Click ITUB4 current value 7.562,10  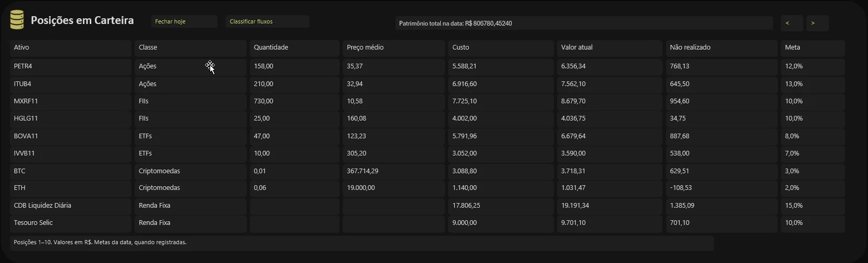[x=610, y=84]
